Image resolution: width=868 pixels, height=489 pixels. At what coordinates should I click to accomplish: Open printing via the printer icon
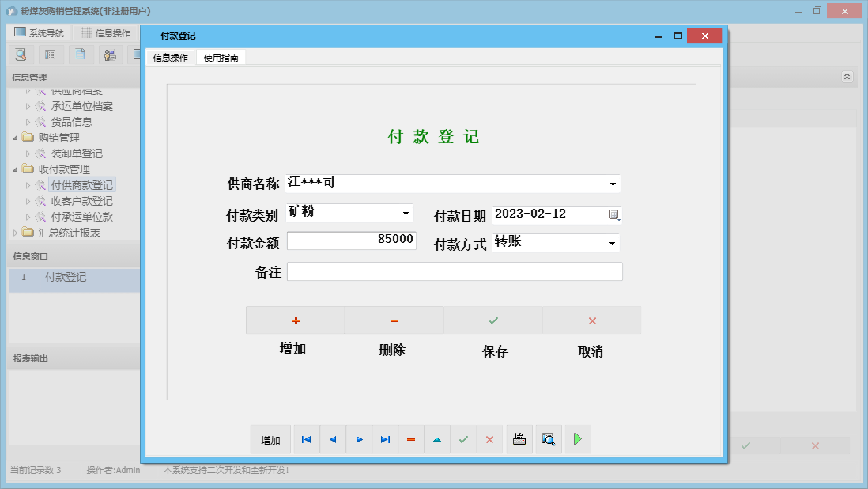pyautogui.click(x=519, y=439)
